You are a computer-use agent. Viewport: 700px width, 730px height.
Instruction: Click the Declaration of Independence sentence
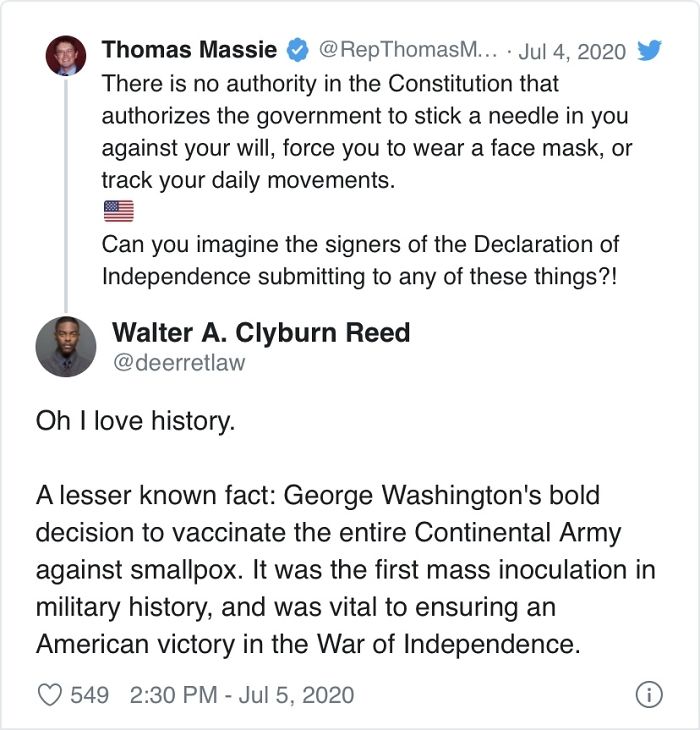pos(361,260)
